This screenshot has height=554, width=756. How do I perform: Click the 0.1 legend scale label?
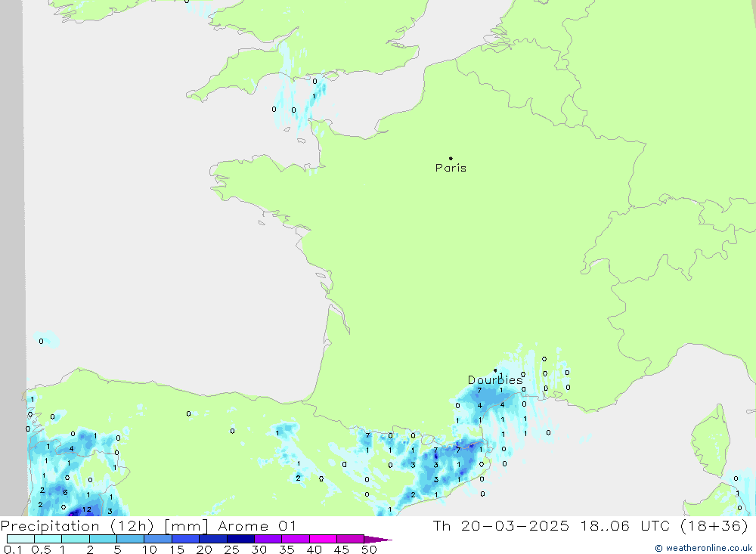pyautogui.click(x=13, y=549)
